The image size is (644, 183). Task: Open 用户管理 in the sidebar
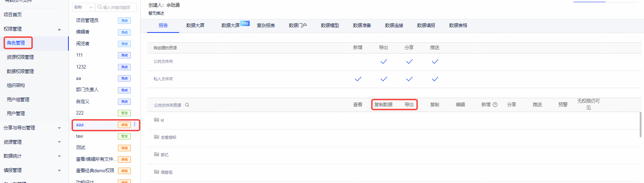tap(16, 113)
